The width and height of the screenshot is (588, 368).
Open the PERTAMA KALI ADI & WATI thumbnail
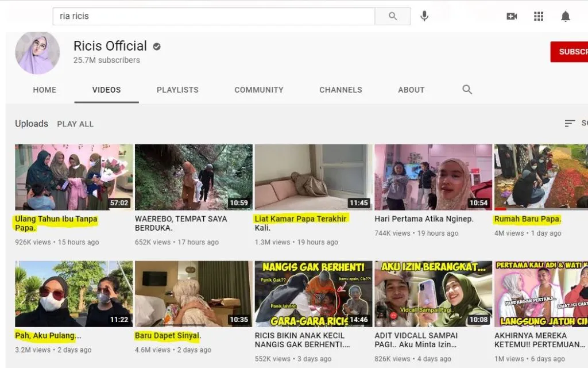[541, 294]
